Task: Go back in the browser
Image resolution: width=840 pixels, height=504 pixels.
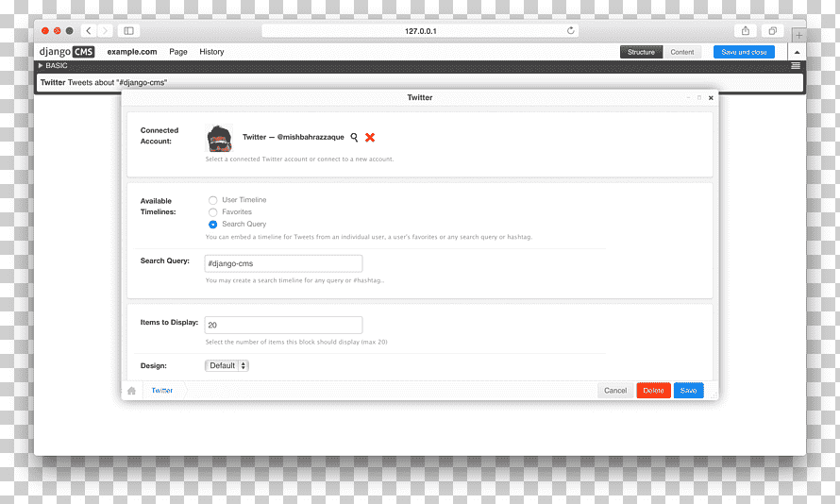Action: click(x=89, y=31)
